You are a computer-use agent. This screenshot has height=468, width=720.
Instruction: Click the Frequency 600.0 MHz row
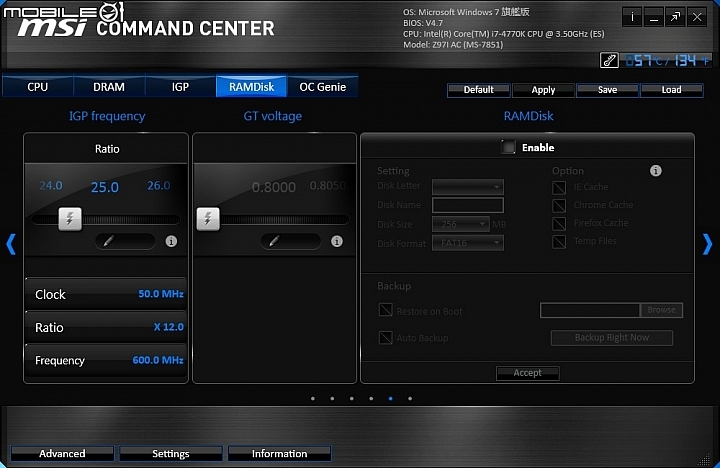(x=106, y=360)
